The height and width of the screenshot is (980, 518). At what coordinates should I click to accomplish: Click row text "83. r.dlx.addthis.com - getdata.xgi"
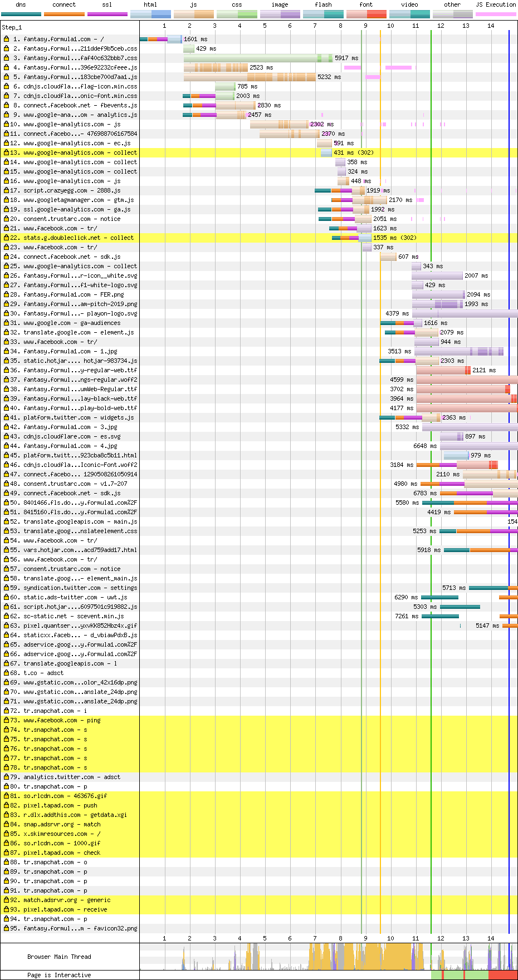[69, 815]
